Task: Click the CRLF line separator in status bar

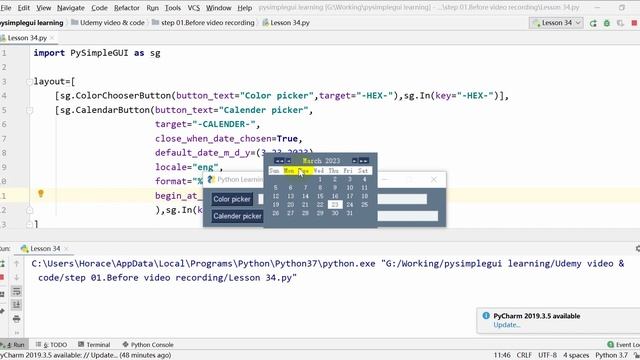Action: coord(524,355)
